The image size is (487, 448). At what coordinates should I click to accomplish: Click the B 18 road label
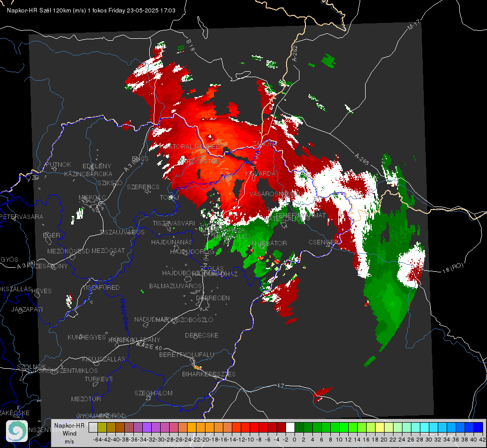tap(191, 46)
